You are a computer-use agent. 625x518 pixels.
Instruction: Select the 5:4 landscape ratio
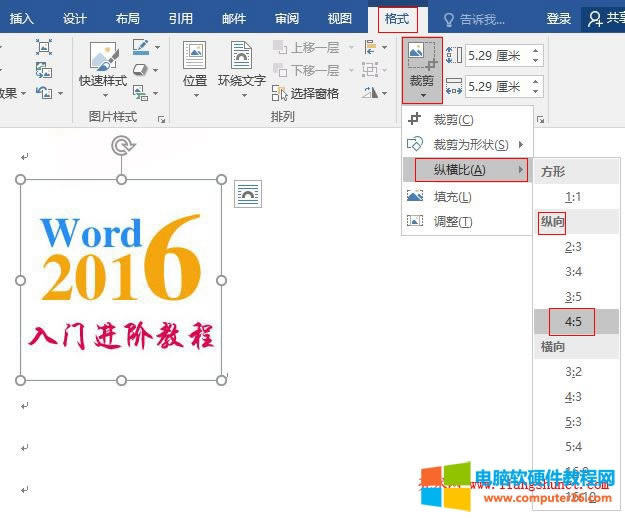click(576, 446)
